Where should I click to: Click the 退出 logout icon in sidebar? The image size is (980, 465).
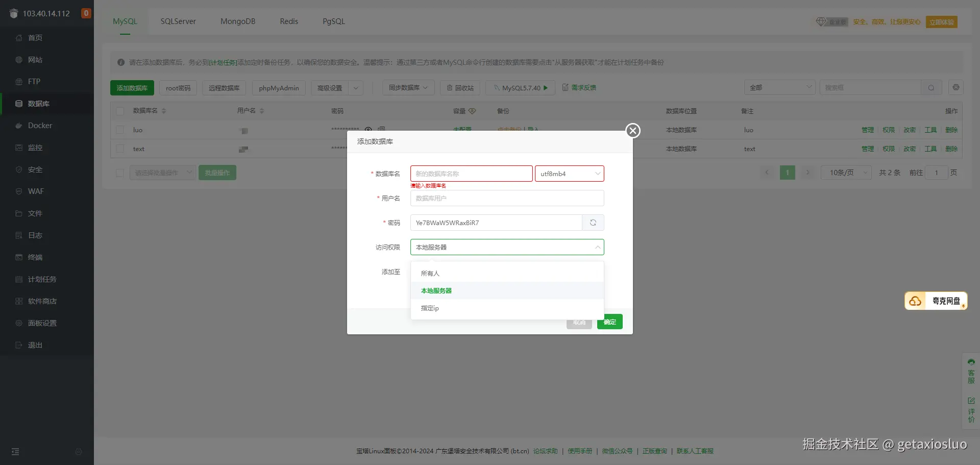[19, 345]
